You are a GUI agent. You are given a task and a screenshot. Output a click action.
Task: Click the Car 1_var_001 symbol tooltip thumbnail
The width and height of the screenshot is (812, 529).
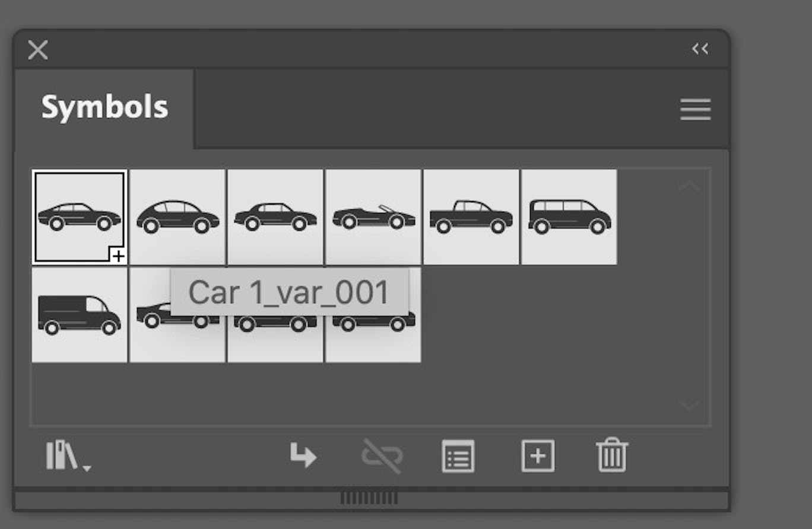pyautogui.click(x=289, y=292)
